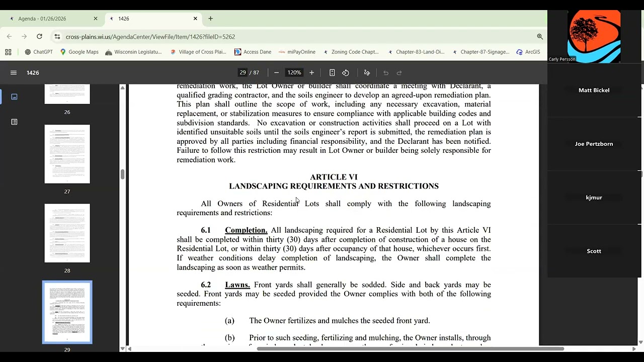The height and width of the screenshot is (362, 644).
Task: Click the 'Lawns.' section heading
Action: click(x=237, y=285)
